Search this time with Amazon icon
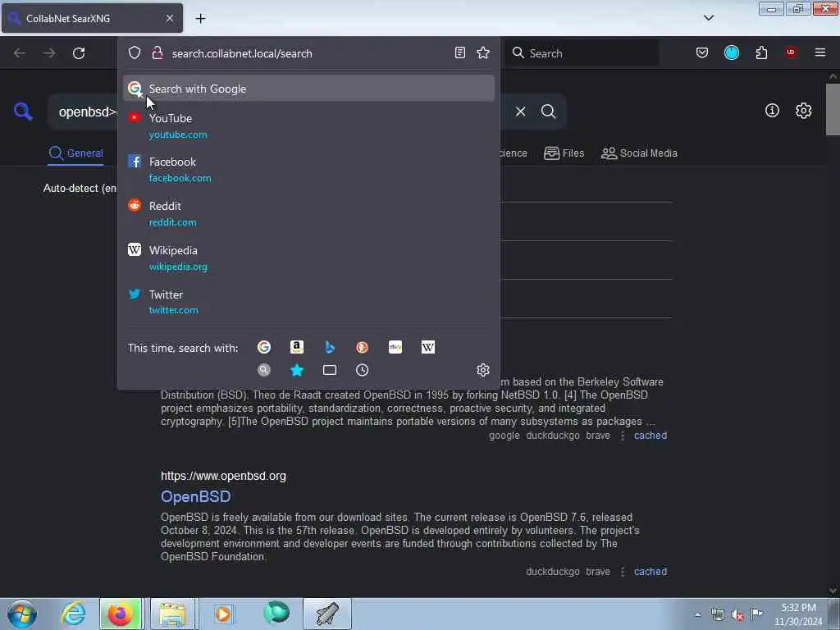 [297, 347]
